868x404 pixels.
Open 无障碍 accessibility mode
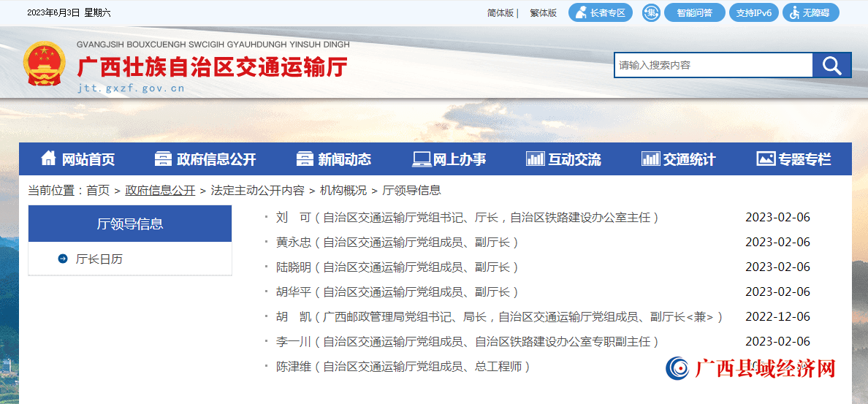click(811, 12)
